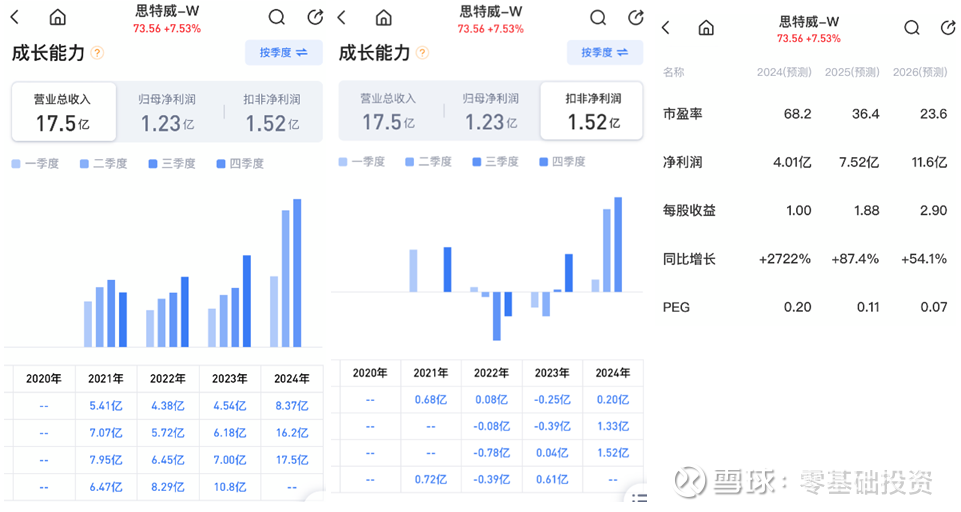The width and height of the screenshot is (961, 512).
Task: Select 扣非净利润 tab in the middle panel
Action: pyautogui.click(x=593, y=111)
